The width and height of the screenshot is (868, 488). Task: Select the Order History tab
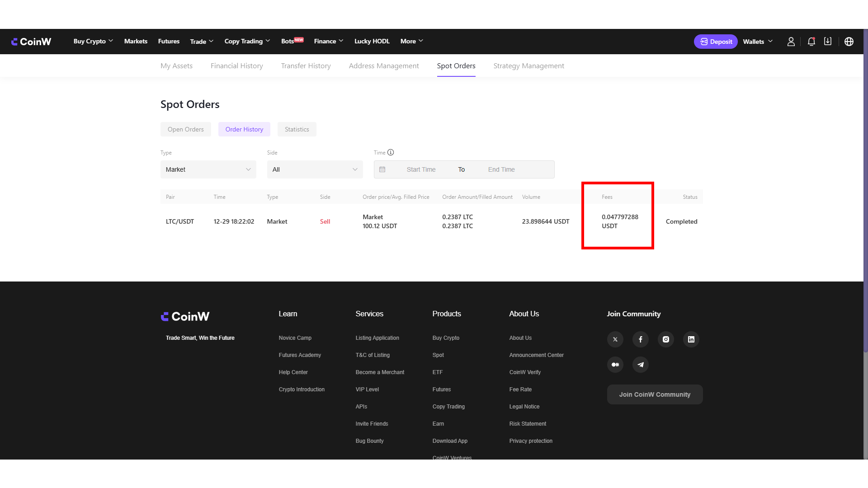point(244,129)
